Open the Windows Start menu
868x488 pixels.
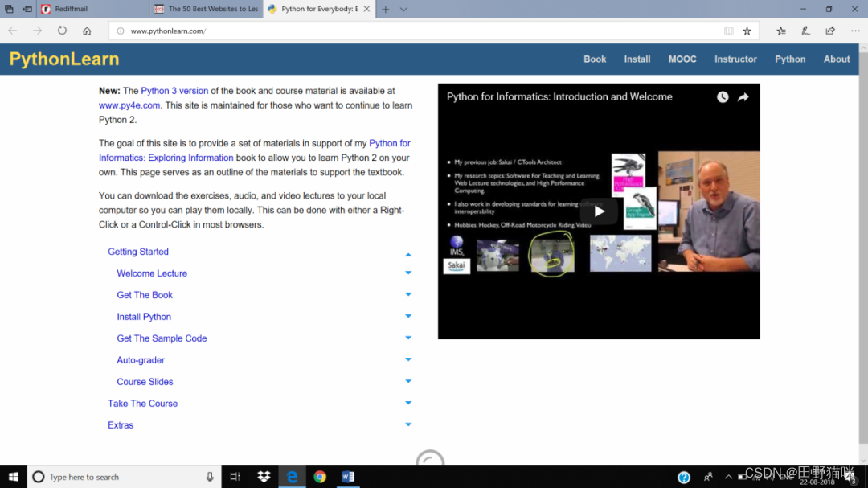[x=14, y=477]
